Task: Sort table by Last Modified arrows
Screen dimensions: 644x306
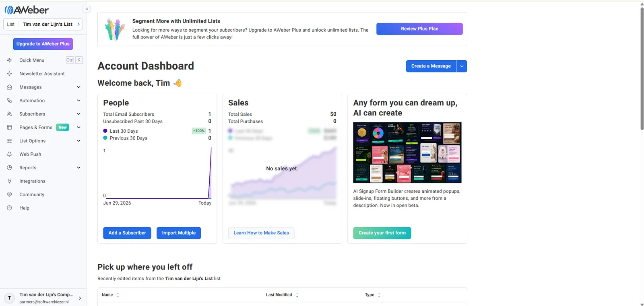Action: tap(297, 295)
